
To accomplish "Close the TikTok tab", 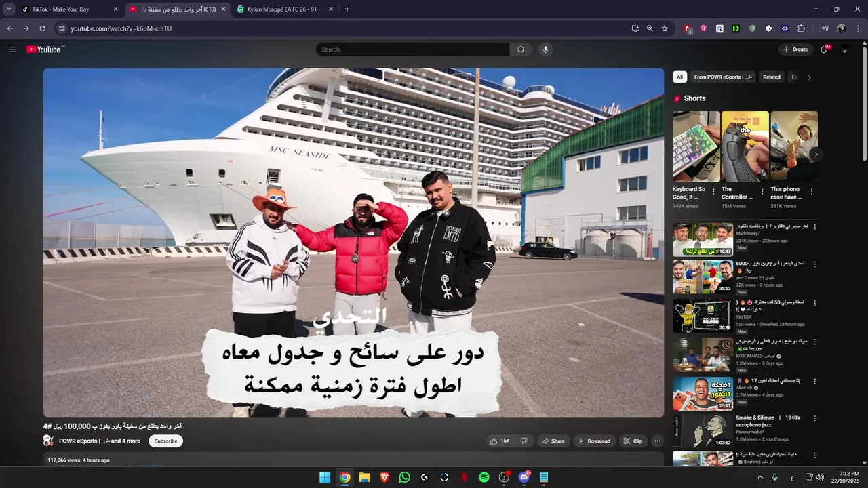I will pyautogui.click(x=115, y=9).
